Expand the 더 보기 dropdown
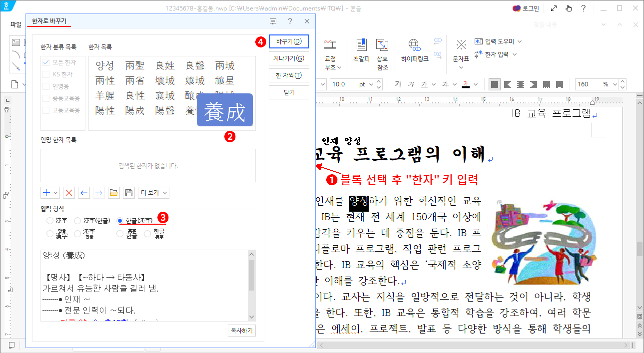 tap(153, 192)
